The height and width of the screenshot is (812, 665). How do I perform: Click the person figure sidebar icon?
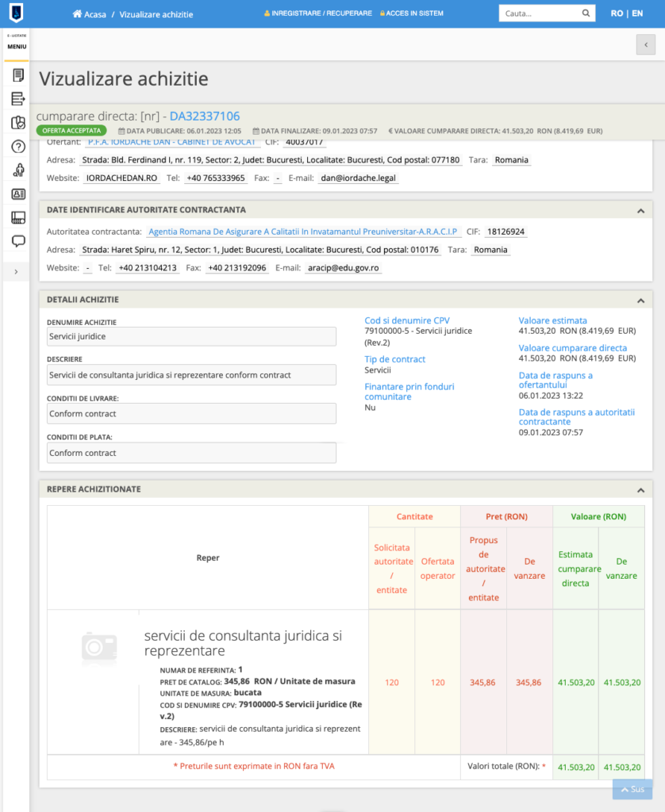coord(18,170)
